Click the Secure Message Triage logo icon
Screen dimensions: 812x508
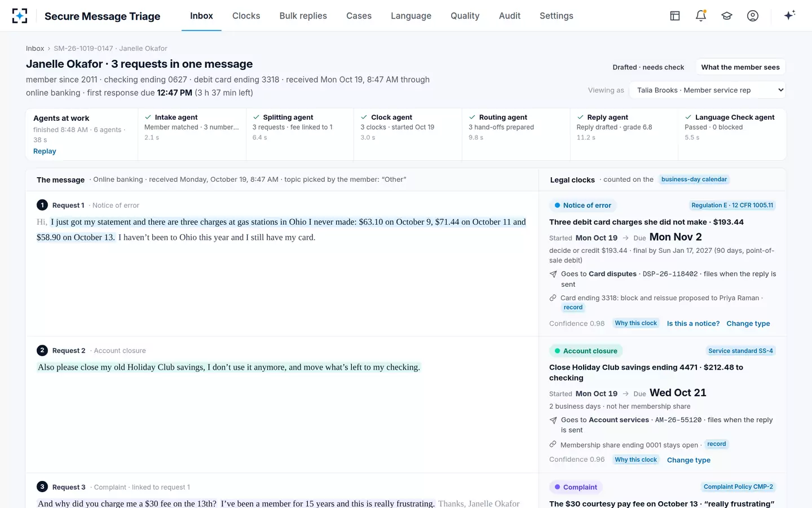(20, 16)
